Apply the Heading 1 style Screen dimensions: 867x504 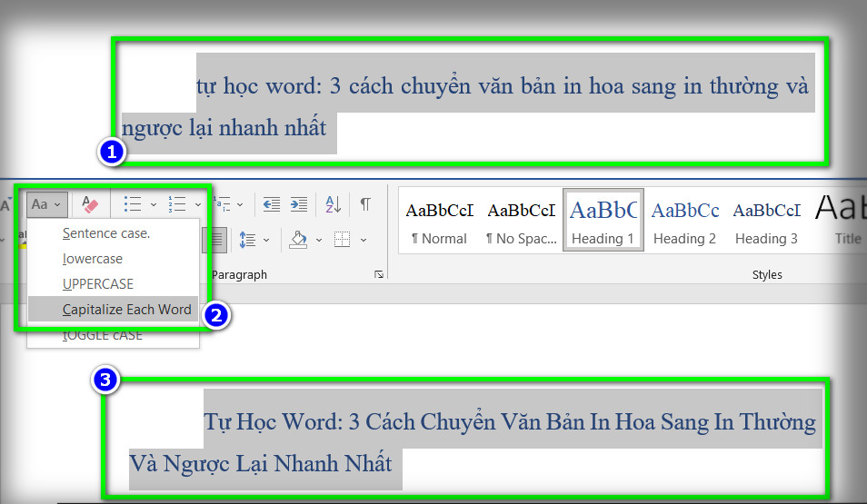click(603, 220)
